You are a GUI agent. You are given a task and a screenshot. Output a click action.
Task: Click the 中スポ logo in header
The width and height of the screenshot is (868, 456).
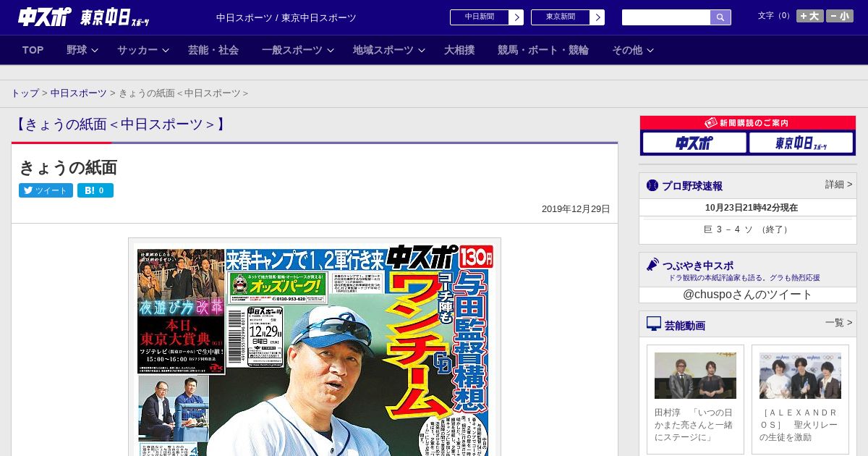45,17
